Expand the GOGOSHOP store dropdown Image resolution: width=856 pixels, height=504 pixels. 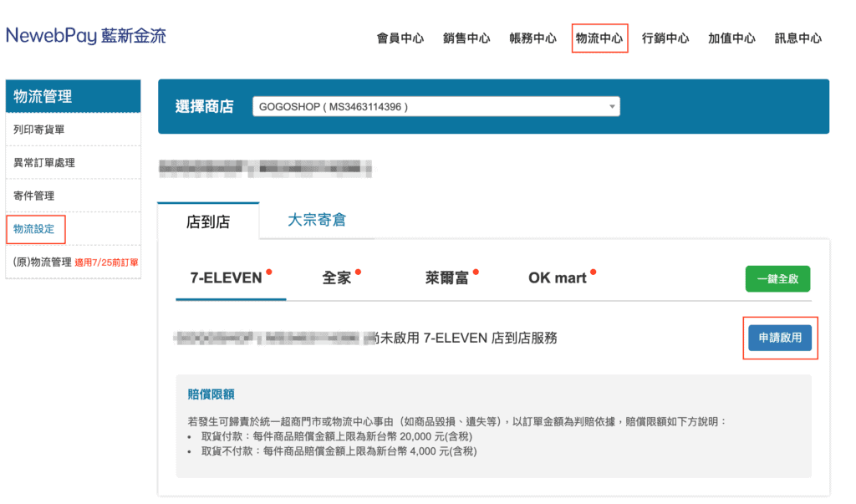tap(436, 106)
